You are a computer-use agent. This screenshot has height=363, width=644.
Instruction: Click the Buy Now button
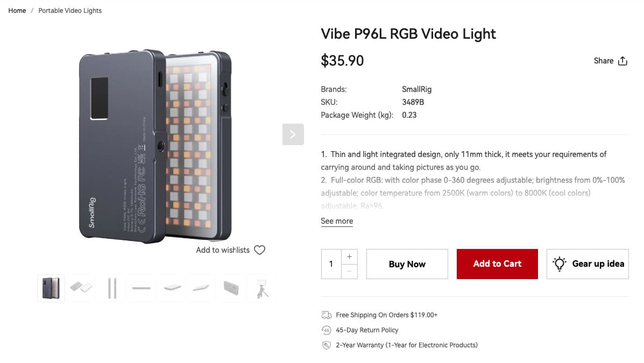pyautogui.click(x=407, y=264)
